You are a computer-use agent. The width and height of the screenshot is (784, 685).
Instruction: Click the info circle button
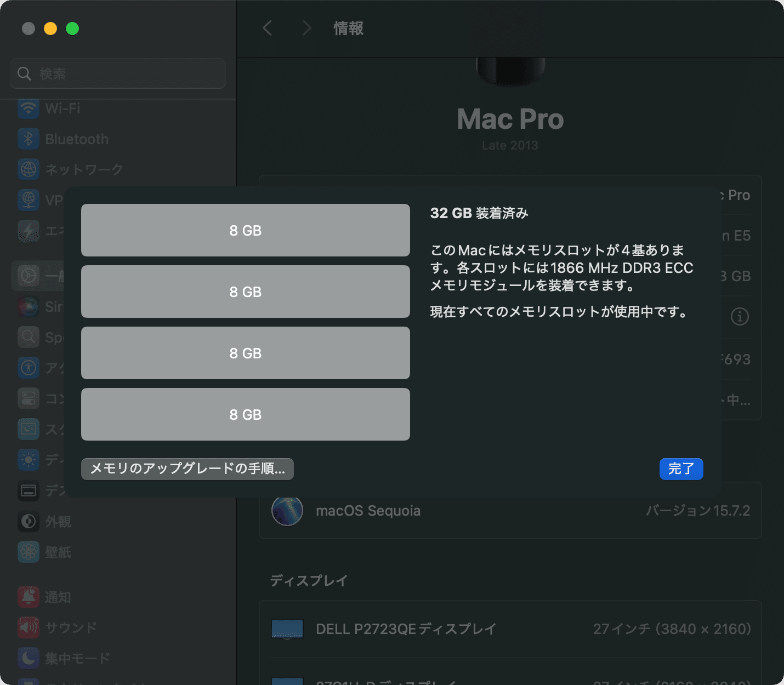(740, 317)
